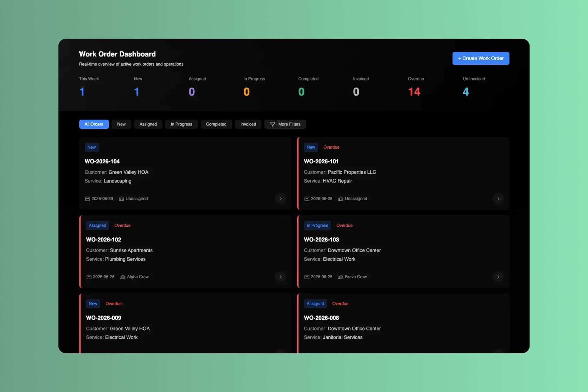The image size is (588, 392).
Task: Open work order WO-2026-009 title
Action: 104,318
